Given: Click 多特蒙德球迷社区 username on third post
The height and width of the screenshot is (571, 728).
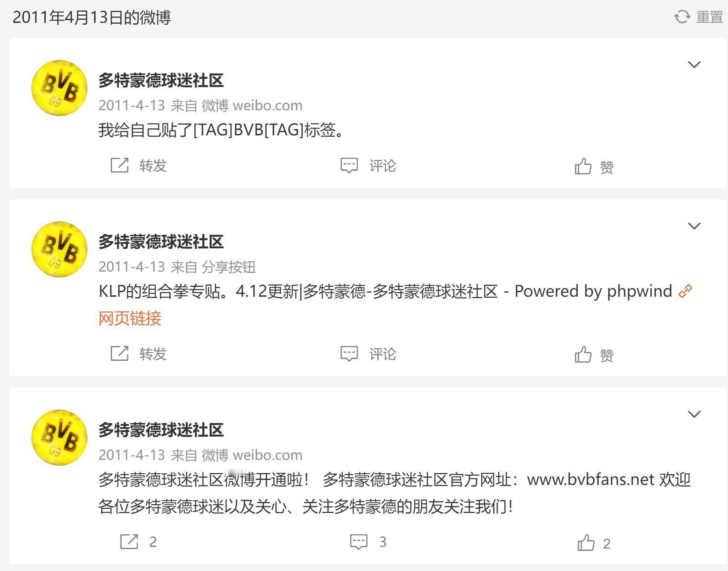Looking at the screenshot, I should tap(161, 430).
